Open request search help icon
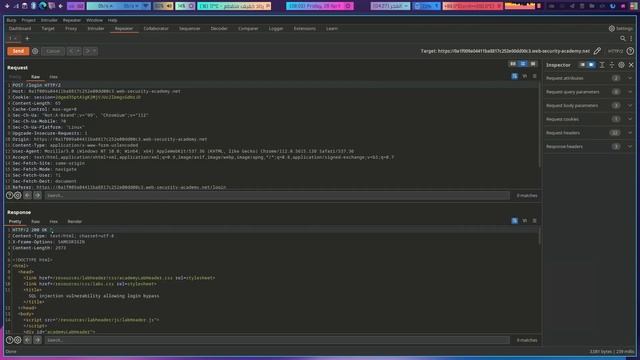 point(9,196)
